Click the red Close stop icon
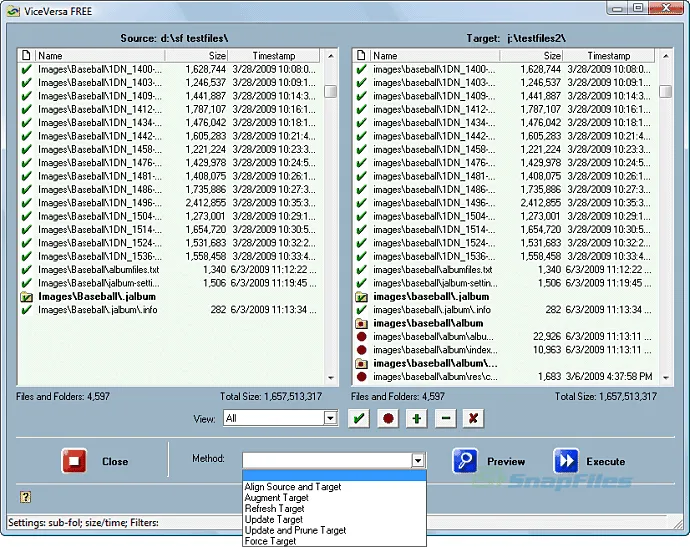The height and width of the screenshot is (547, 690). (74, 461)
